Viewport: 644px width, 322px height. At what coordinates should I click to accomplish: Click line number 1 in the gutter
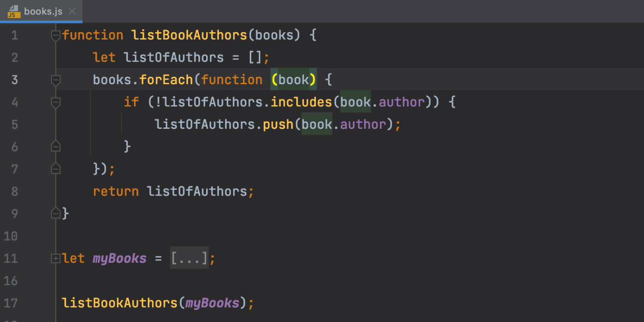[x=15, y=35]
